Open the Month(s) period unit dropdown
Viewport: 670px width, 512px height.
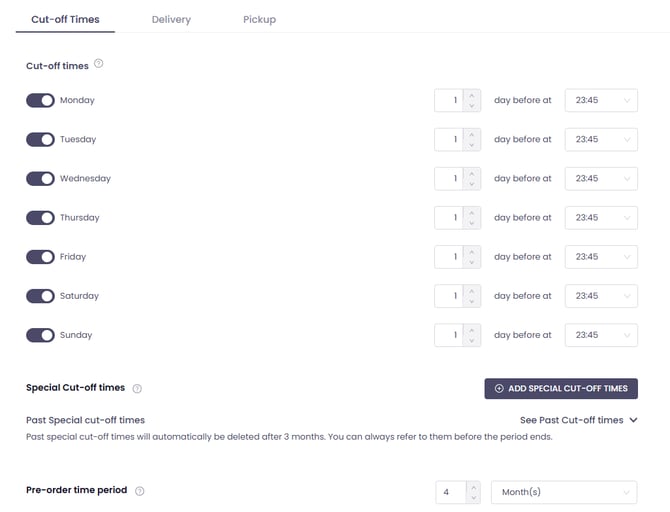pyautogui.click(x=564, y=492)
